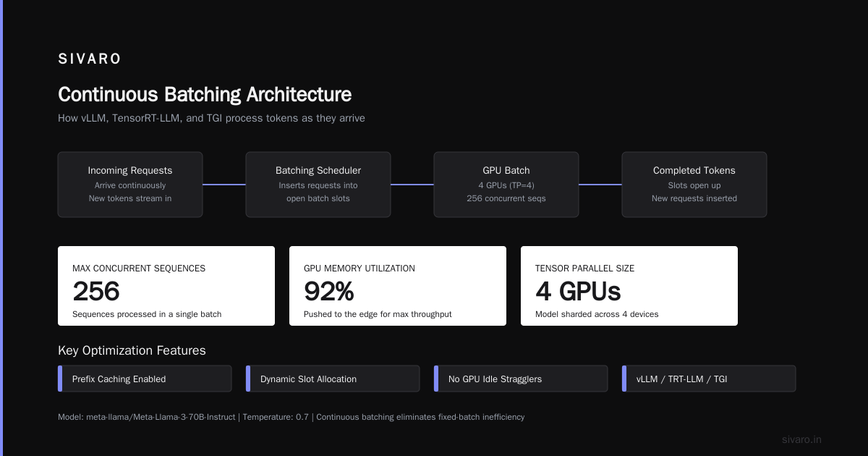This screenshot has height=456, width=868.
Task: Click the model footnote line
Action: click(x=291, y=417)
